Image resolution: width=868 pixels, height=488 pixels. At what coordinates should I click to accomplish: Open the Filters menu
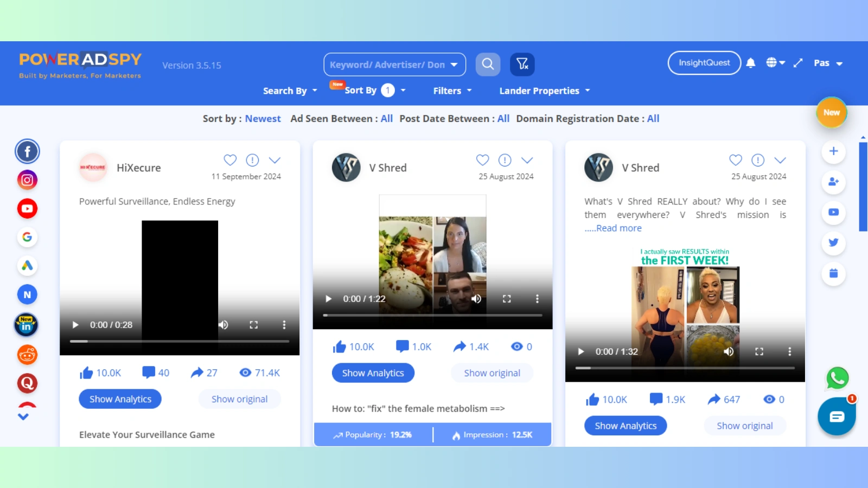click(x=452, y=91)
